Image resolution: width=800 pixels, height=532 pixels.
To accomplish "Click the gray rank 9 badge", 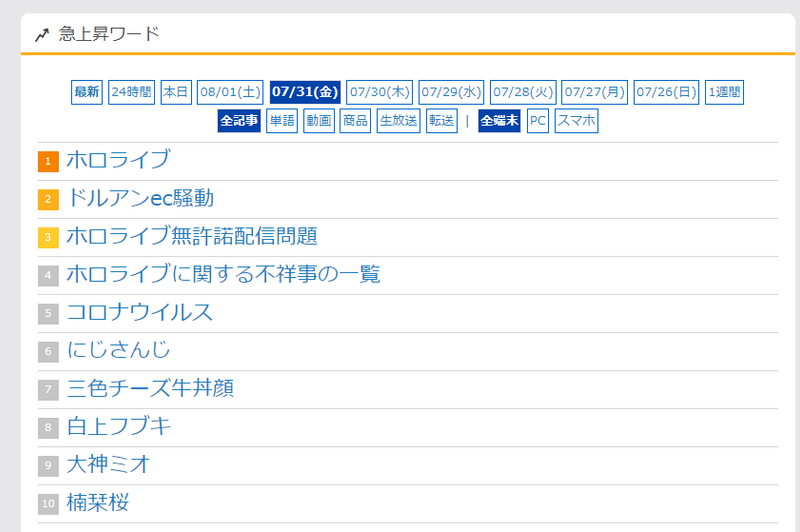I will click(x=48, y=466).
